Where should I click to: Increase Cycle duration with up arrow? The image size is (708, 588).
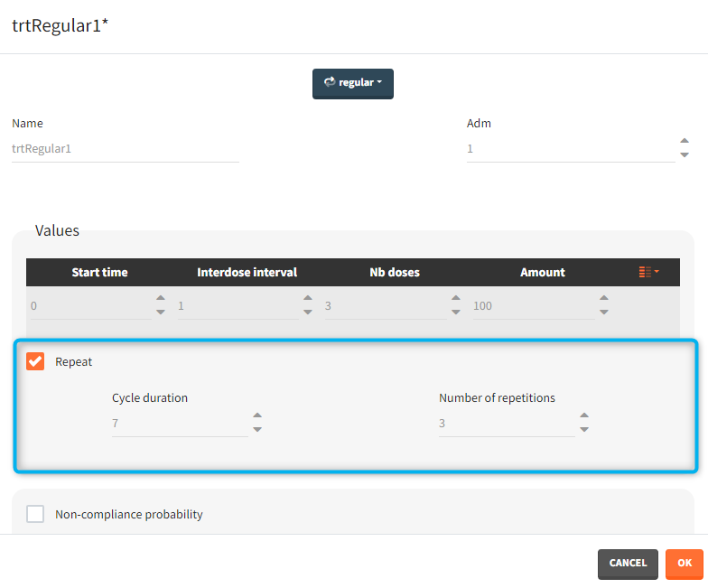pos(257,416)
